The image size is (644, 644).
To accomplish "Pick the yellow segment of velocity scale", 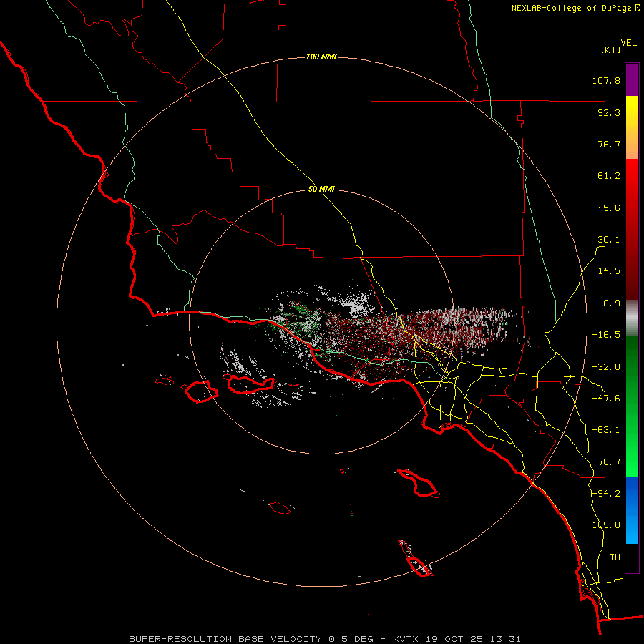I will (632, 127).
